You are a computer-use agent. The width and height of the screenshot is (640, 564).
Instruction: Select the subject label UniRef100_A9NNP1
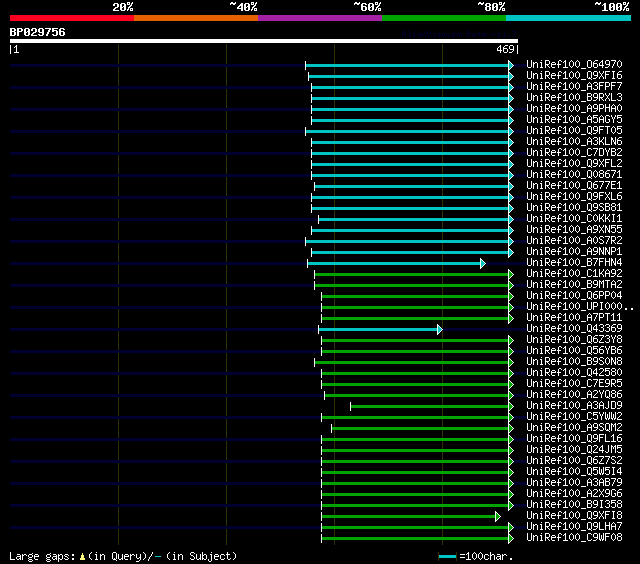pyautogui.click(x=574, y=252)
